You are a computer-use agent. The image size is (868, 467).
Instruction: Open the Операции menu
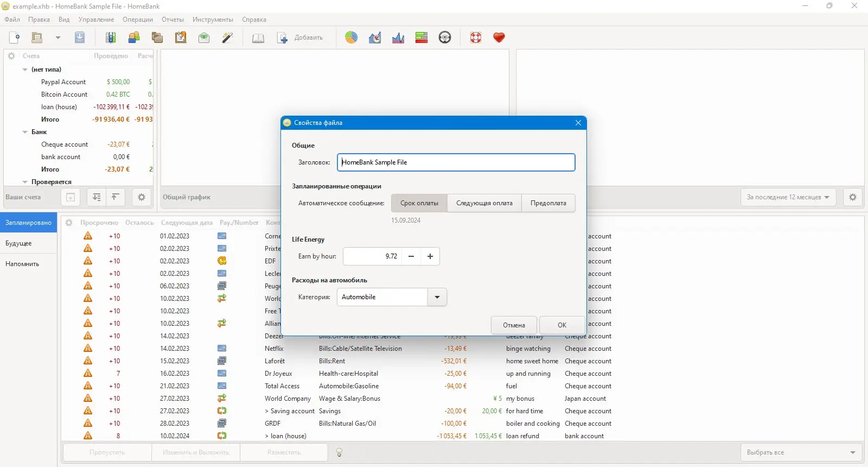point(138,20)
